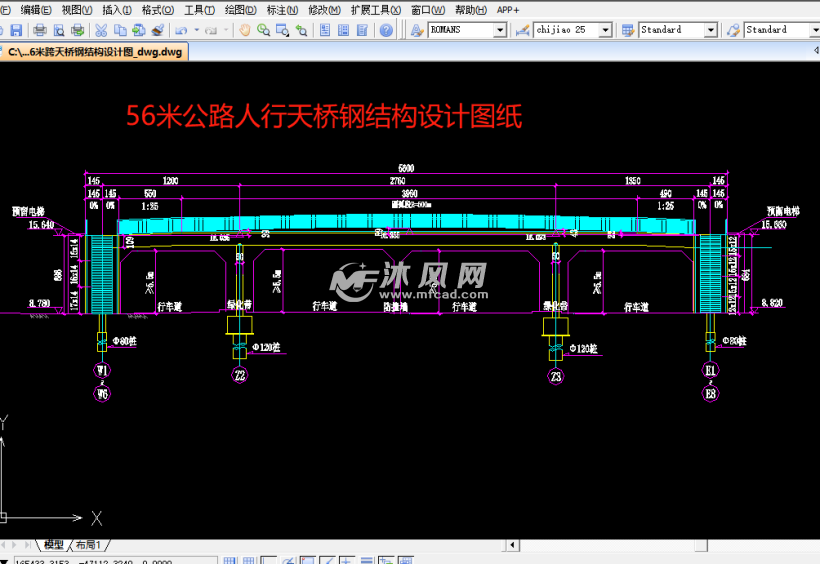
Task: Open the 绘图(D) menu
Action: [x=240, y=10]
